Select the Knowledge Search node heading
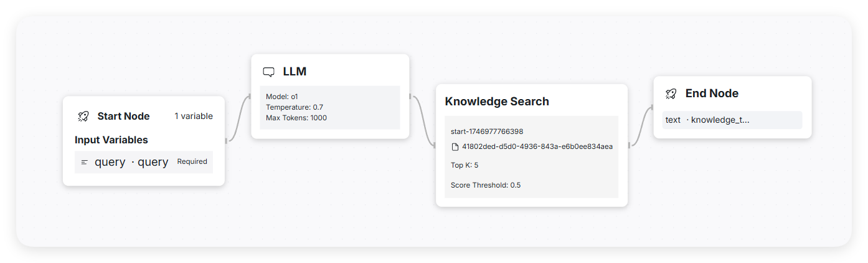Screen dimensions: 868x263 tap(497, 101)
